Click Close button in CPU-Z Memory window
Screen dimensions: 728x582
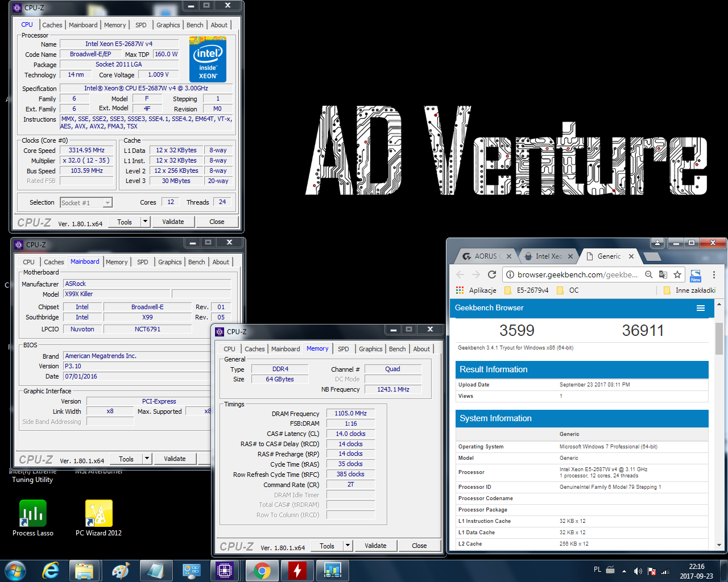tap(419, 546)
